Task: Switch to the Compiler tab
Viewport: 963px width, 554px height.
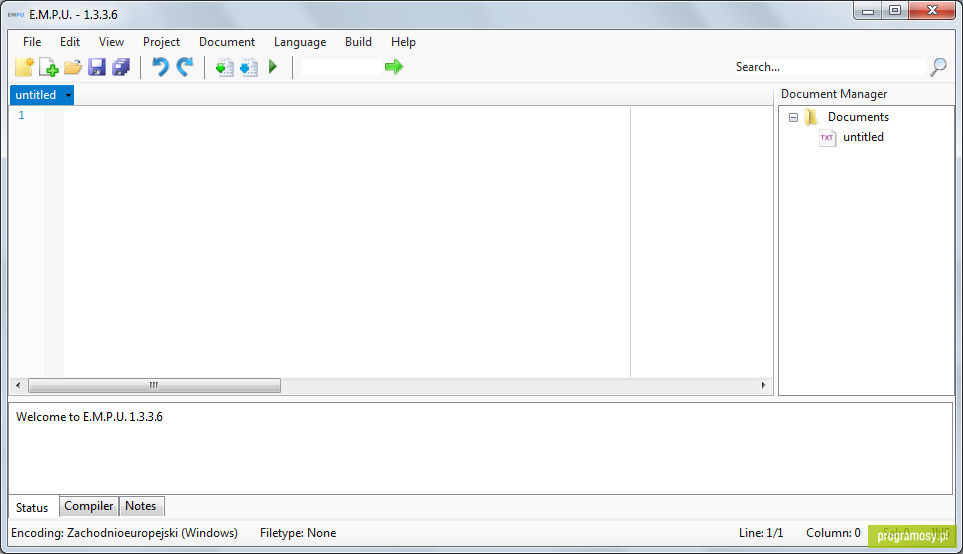Action: (x=88, y=505)
